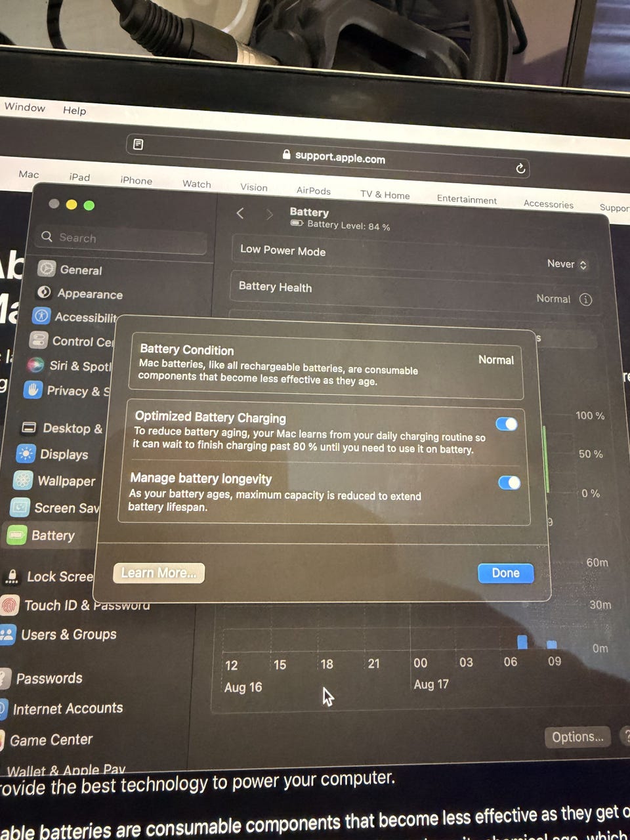This screenshot has height=840, width=630.
Task: Open Siri & Spotlight icon
Action: 36,365
